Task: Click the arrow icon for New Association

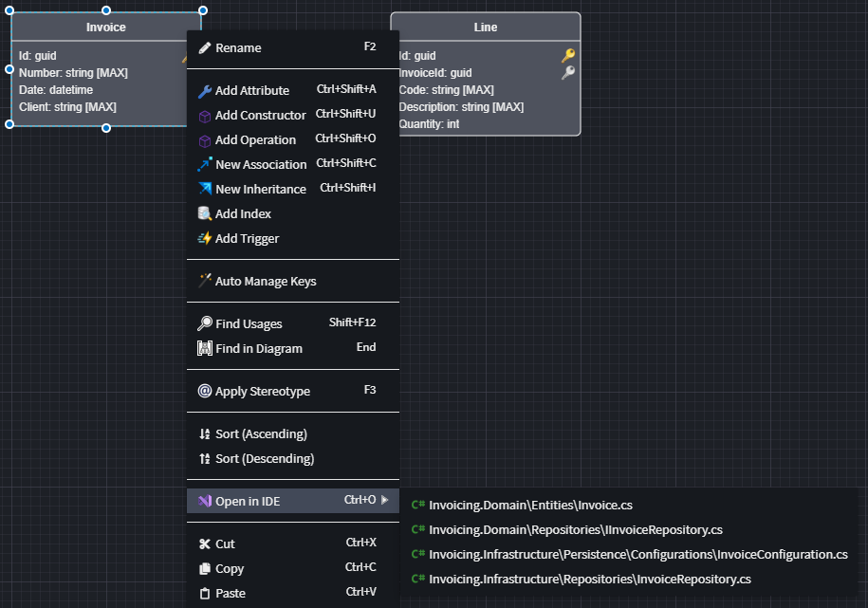Action: (204, 164)
